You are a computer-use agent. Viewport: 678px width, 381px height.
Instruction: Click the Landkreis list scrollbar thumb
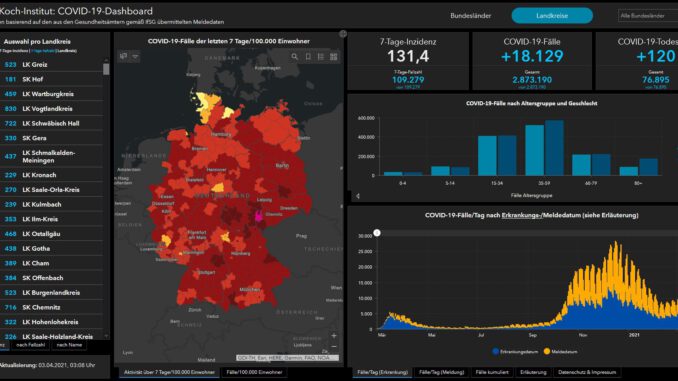click(106, 69)
